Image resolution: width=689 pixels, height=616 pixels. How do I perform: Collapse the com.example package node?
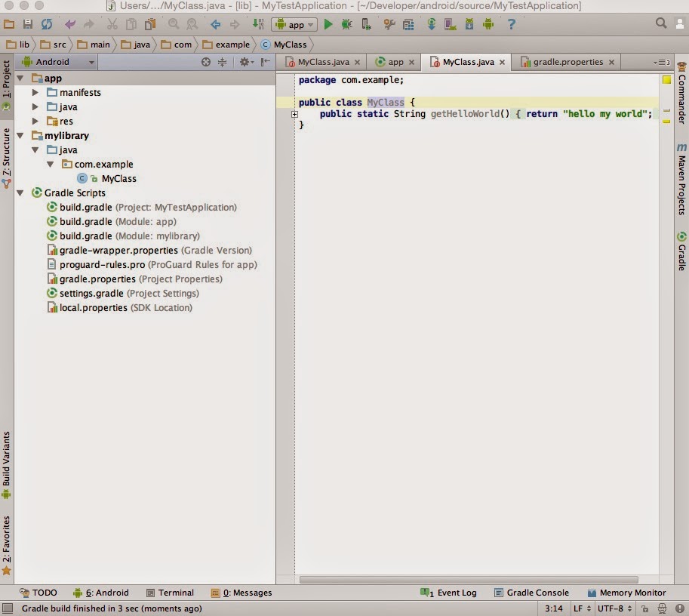coord(51,164)
